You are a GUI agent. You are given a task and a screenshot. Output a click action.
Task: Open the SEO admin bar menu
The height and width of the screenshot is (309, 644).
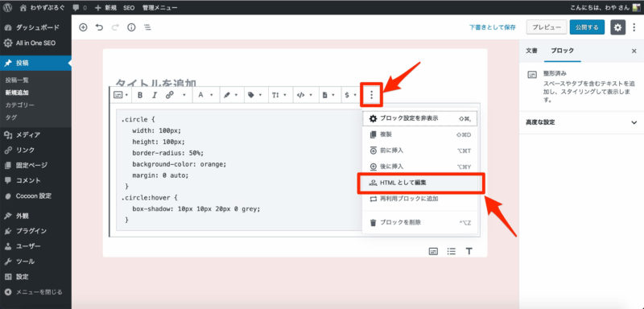point(129,7)
